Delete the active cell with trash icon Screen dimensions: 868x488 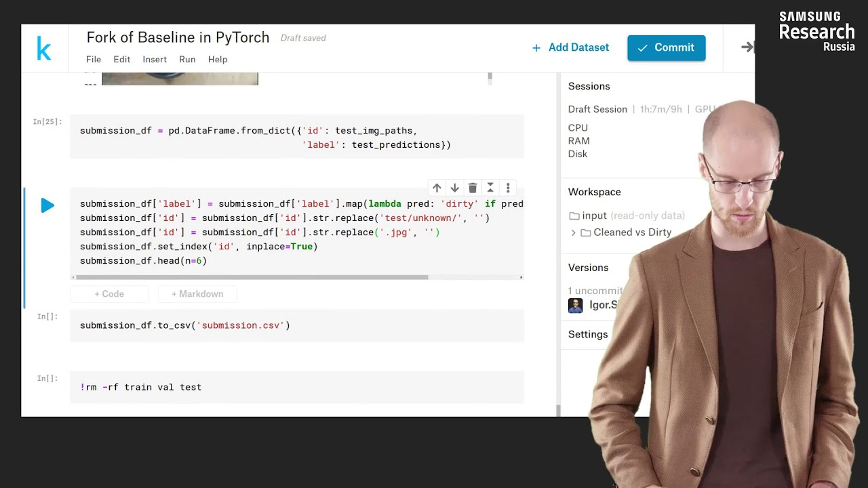(x=473, y=188)
